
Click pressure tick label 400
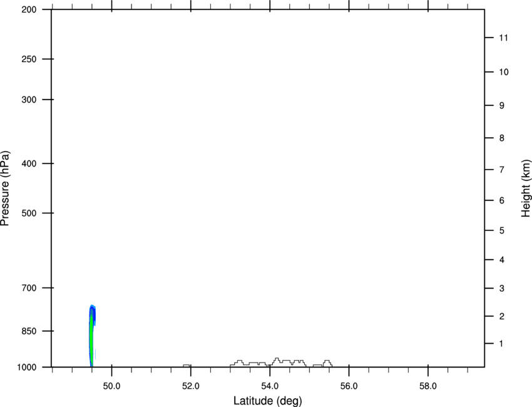29,163
